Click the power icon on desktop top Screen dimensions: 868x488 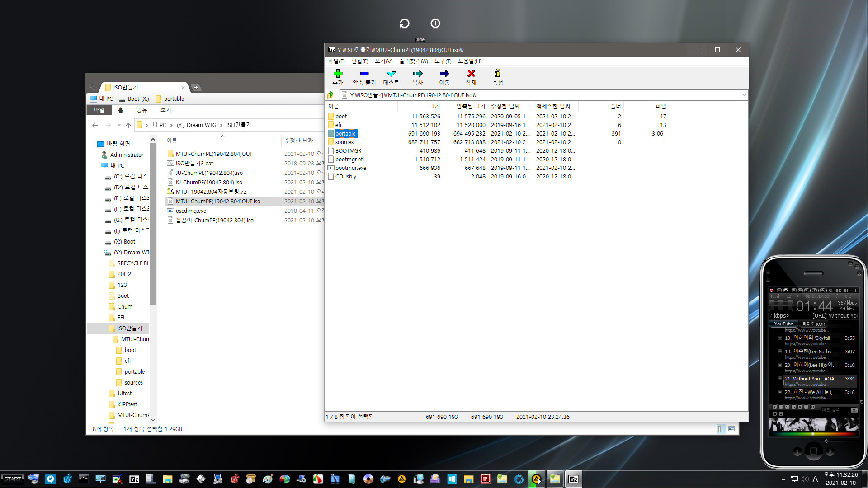pyautogui.click(x=435, y=23)
